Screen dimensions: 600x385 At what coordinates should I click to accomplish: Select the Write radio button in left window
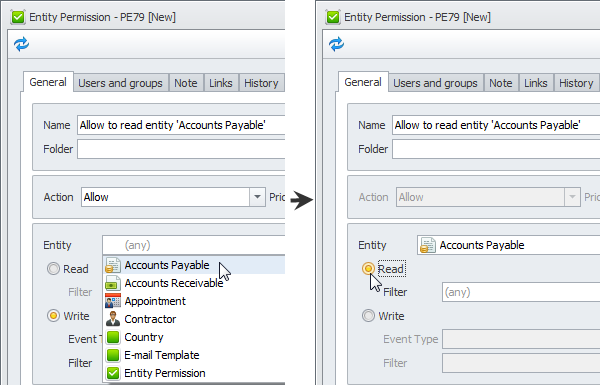[x=53, y=316]
